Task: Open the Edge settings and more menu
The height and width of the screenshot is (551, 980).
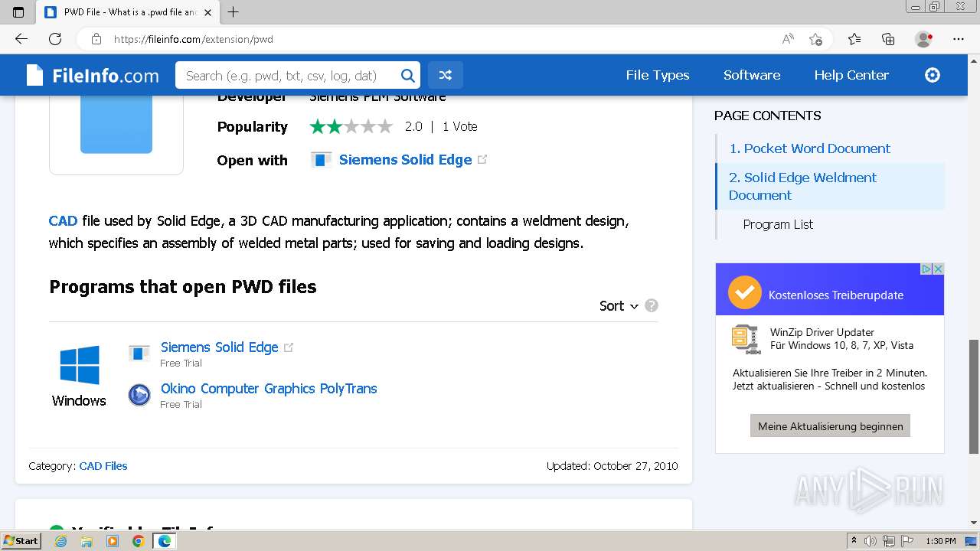Action: (959, 39)
